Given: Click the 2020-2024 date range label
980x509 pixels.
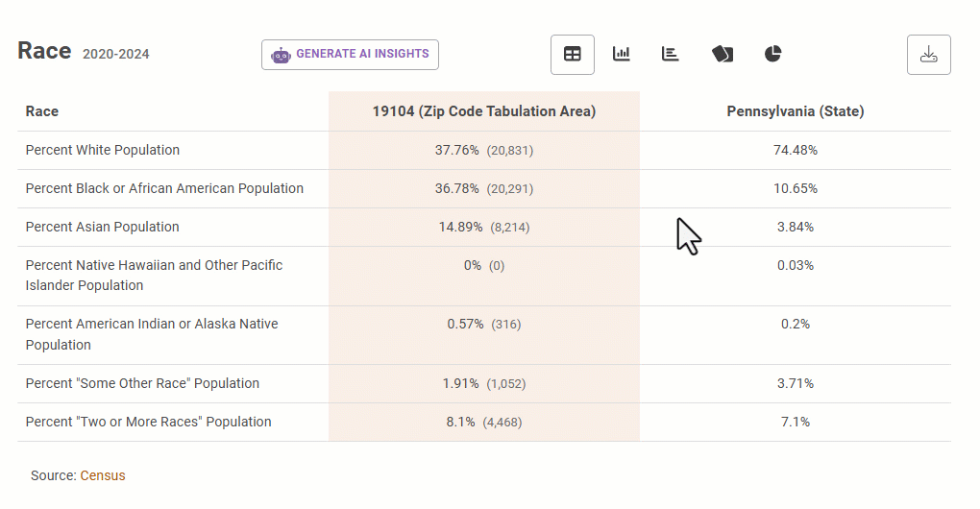Looking at the screenshot, I should pyautogui.click(x=115, y=55).
